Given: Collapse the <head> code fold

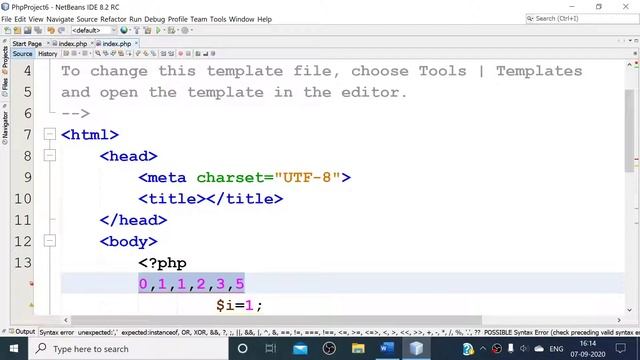Looking at the screenshot, I should tap(50, 156).
